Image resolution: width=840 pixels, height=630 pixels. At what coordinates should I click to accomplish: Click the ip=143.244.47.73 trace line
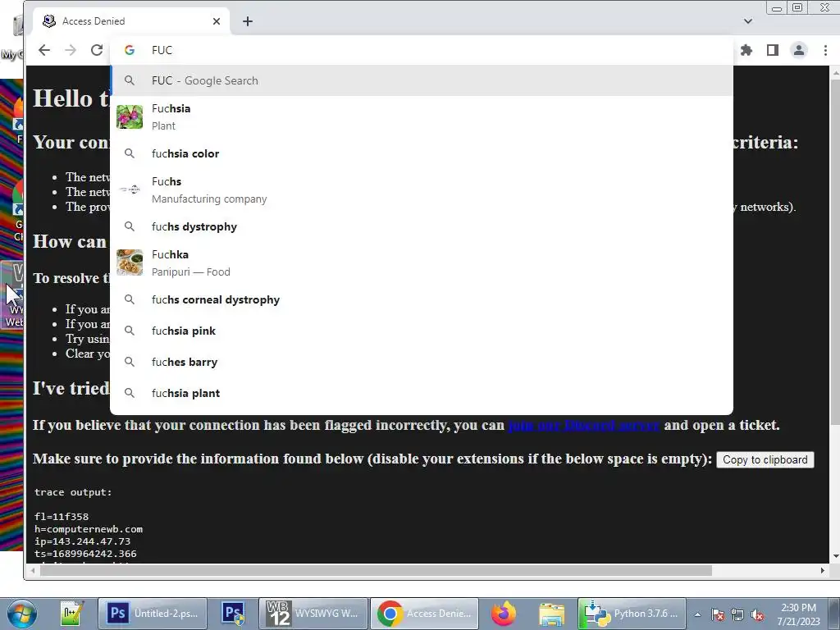click(x=83, y=541)
